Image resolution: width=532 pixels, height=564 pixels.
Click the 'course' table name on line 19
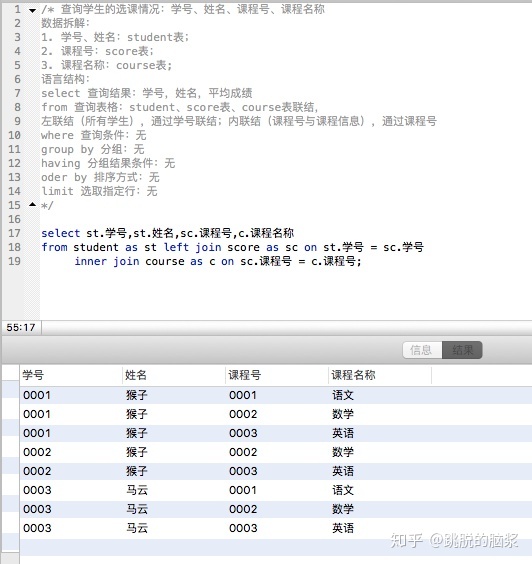(x=165, y=261)
